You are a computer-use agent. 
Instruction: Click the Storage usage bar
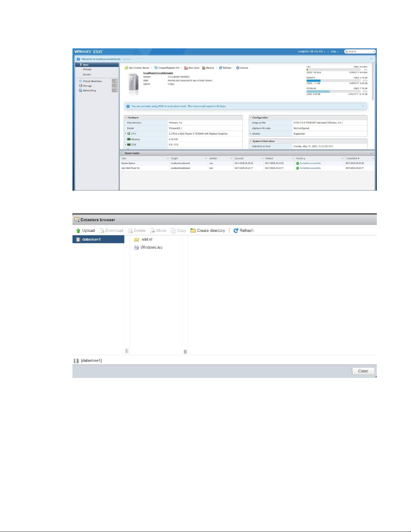[x=333, y=91]
